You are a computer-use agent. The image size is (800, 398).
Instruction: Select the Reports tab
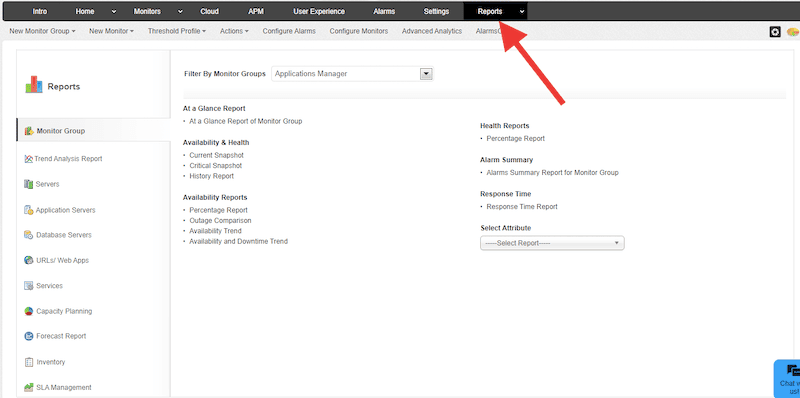click(490, 11)
